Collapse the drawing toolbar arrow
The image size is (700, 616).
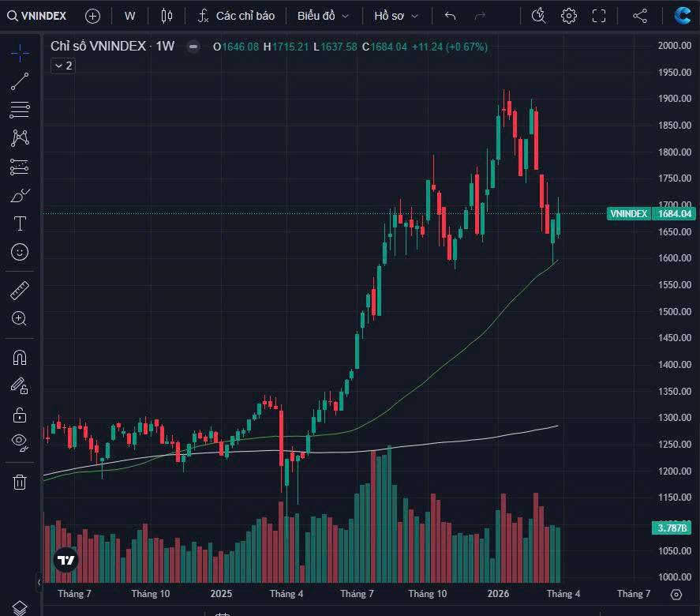tap(39, 582)
